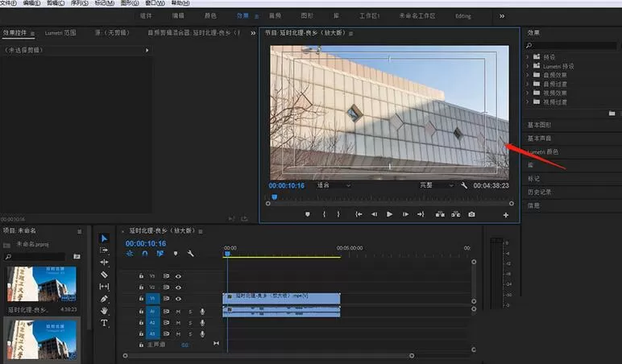Viewport: 622px width, 364px height.
Task: Lock the V1 track
Action: [x=141, y=299]
